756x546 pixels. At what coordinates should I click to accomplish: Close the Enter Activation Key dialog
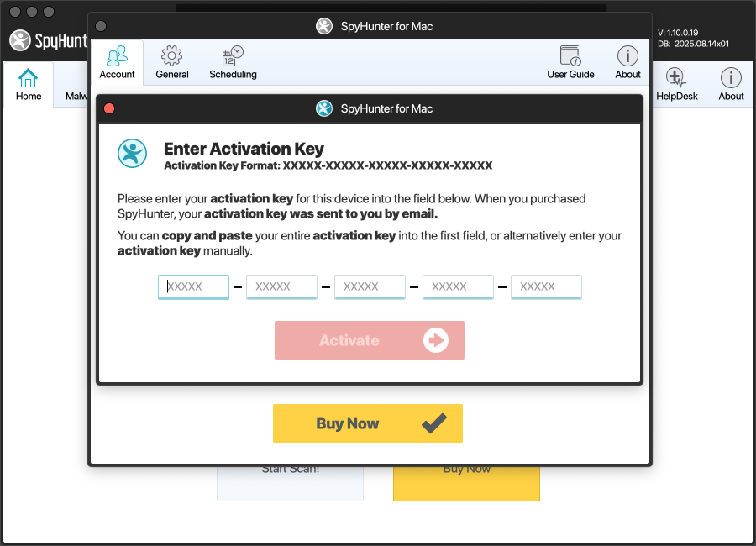pyautogui.click(x=109, y=108)
